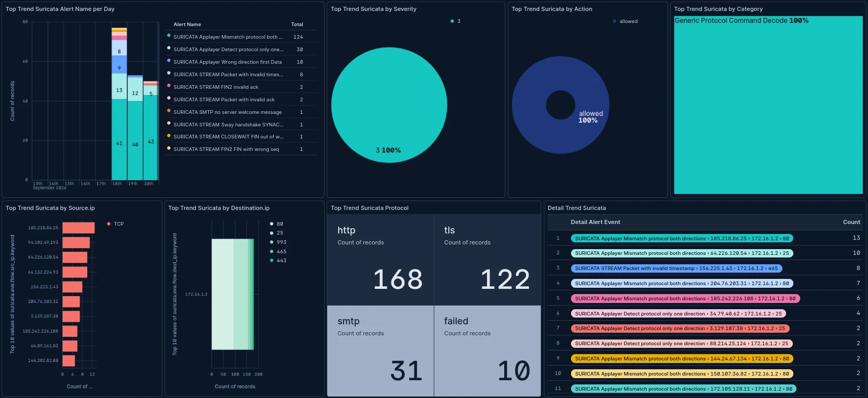Toggle port 465 legend entry
This screenshot has width=868, height=398.
(x=278, y=252)
